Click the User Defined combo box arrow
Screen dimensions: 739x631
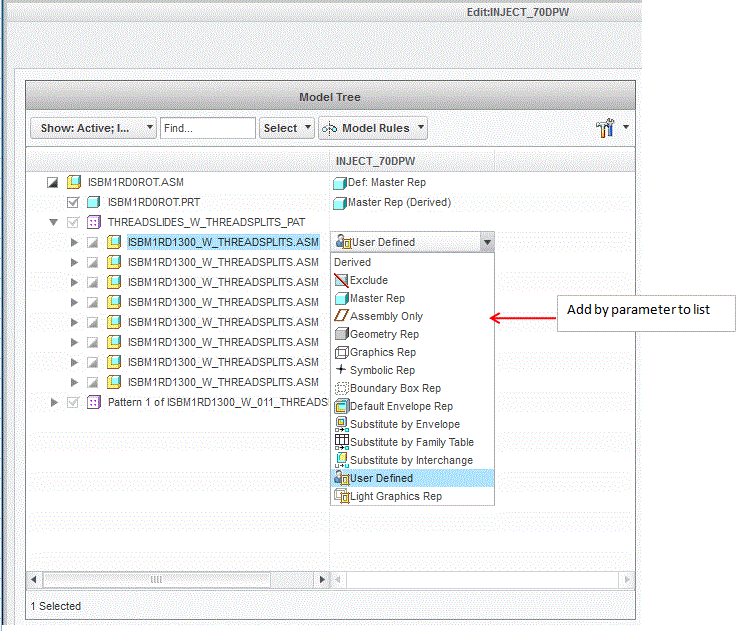tap(487, 242)
